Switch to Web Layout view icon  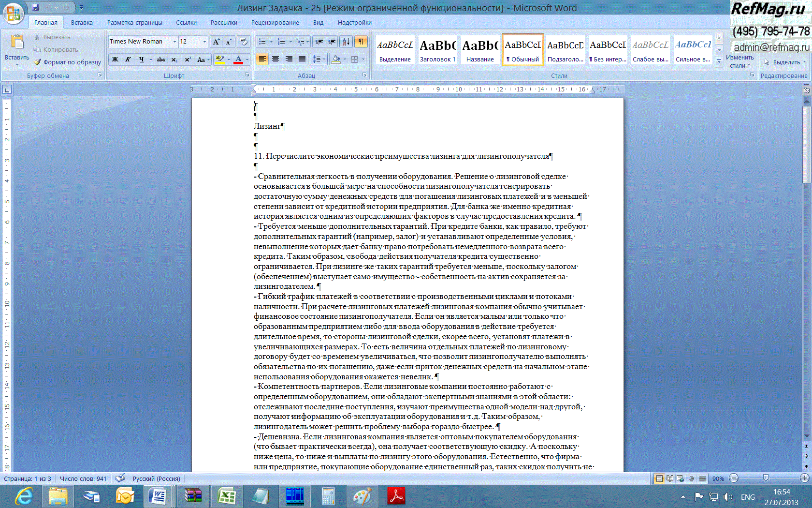680,478
